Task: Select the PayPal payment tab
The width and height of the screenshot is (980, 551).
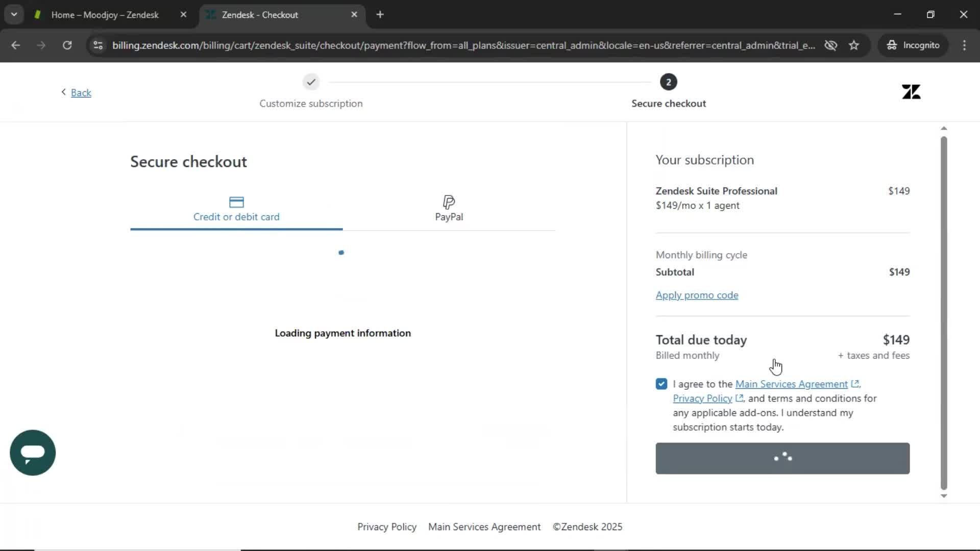Action: [449, 209]
